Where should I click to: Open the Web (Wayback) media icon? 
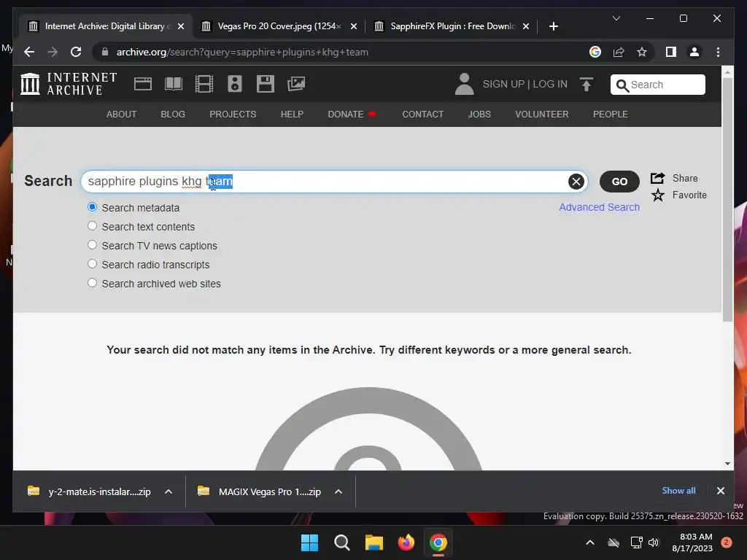click(143, 84)
